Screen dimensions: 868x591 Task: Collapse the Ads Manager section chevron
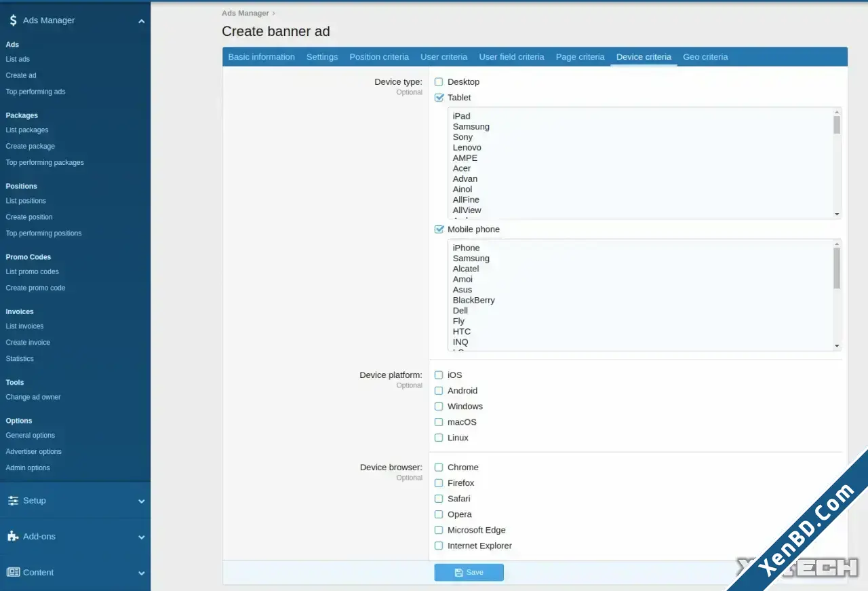[x=141, y=22]
